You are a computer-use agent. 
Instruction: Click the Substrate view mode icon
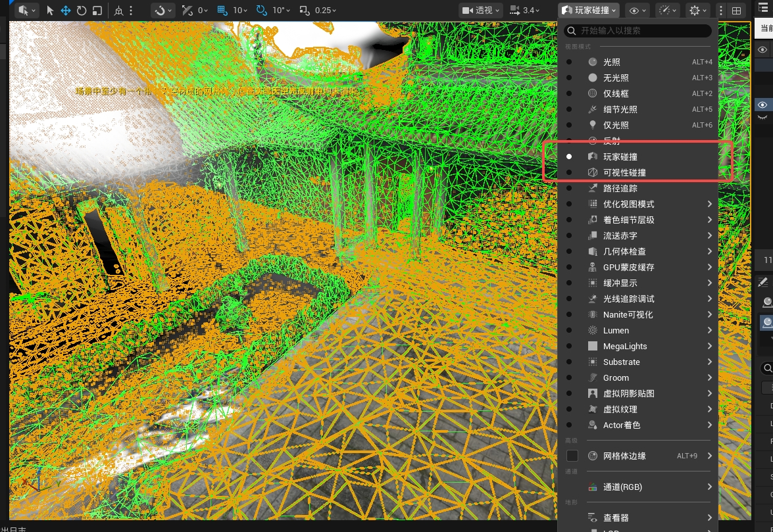[593, 362]
